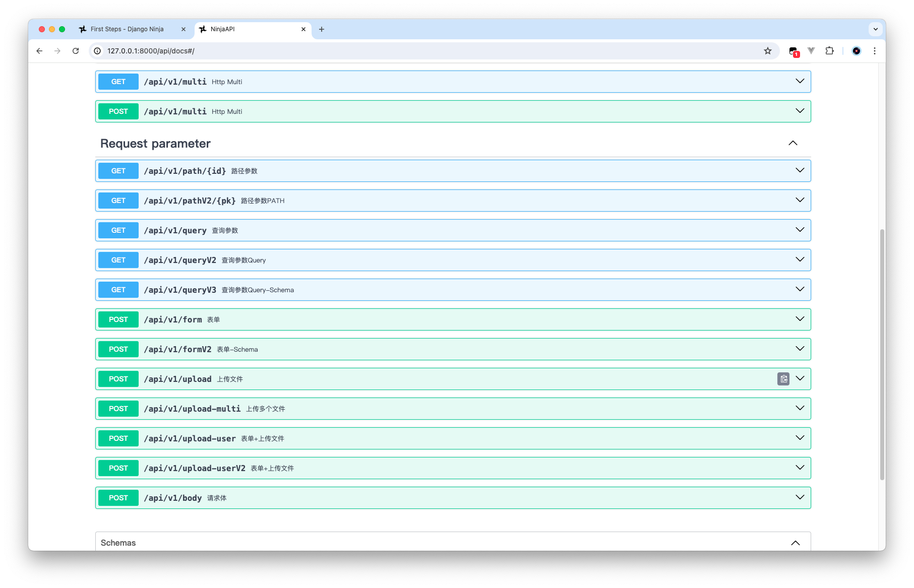Viewport: 914px width, 588px height.
Task: Expand the /api/v1/upload-userV2 chevron
Action: tap(800, 468)
